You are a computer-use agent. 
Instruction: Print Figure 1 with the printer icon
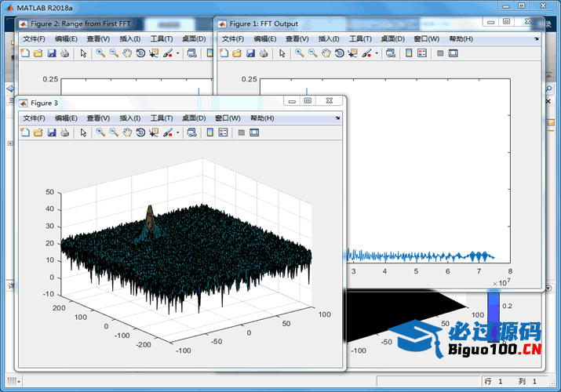pyautogui.click(x=264, y=53)
